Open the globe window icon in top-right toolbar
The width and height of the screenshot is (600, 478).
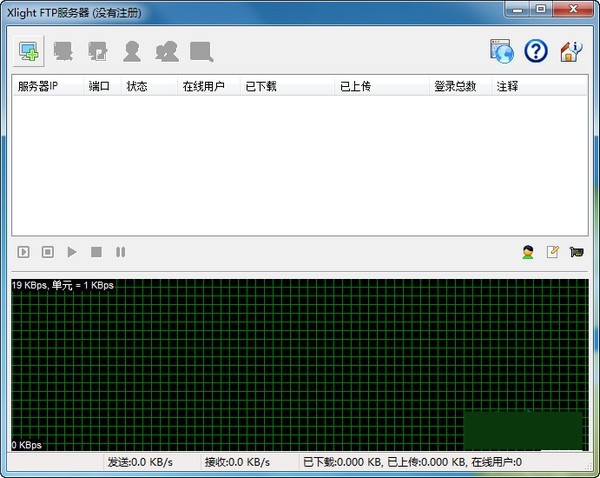tap(501, 50)
